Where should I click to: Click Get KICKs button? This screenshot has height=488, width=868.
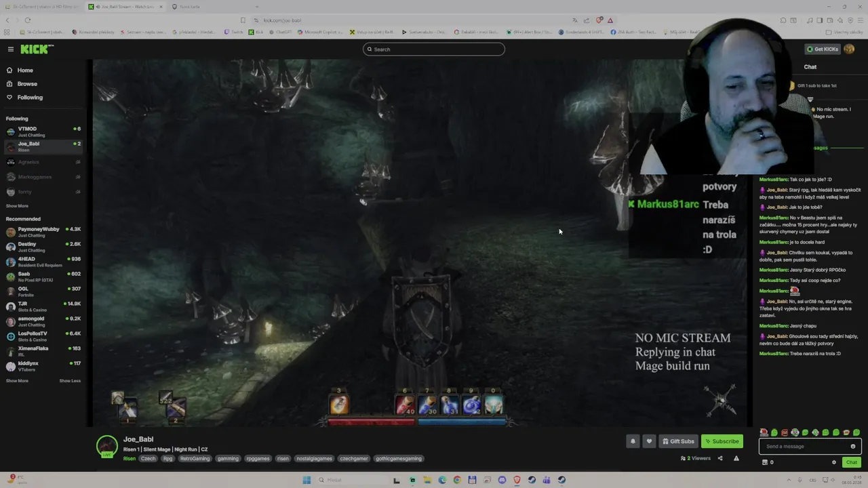[823, 49]
